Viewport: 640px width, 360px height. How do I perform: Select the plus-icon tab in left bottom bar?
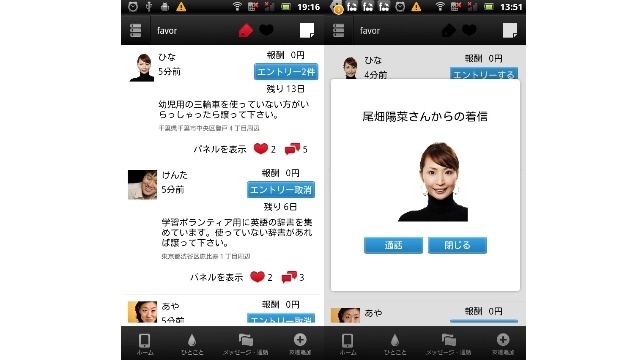click(300, 343)
